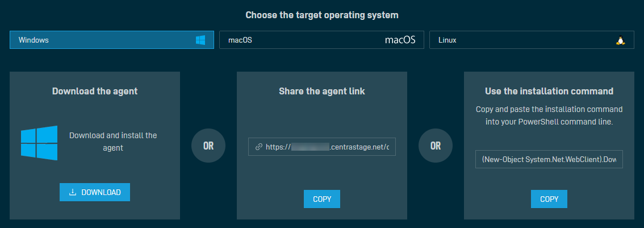Choose the Linux operating system tab

[532, 40]
